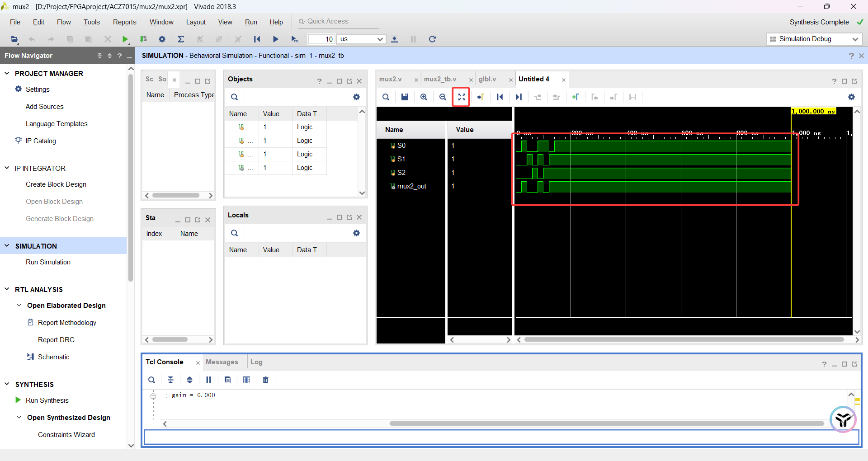Open the Simulation Debug layout dropdown
Screen dimensions: 868x461
(x=814, y=39)
